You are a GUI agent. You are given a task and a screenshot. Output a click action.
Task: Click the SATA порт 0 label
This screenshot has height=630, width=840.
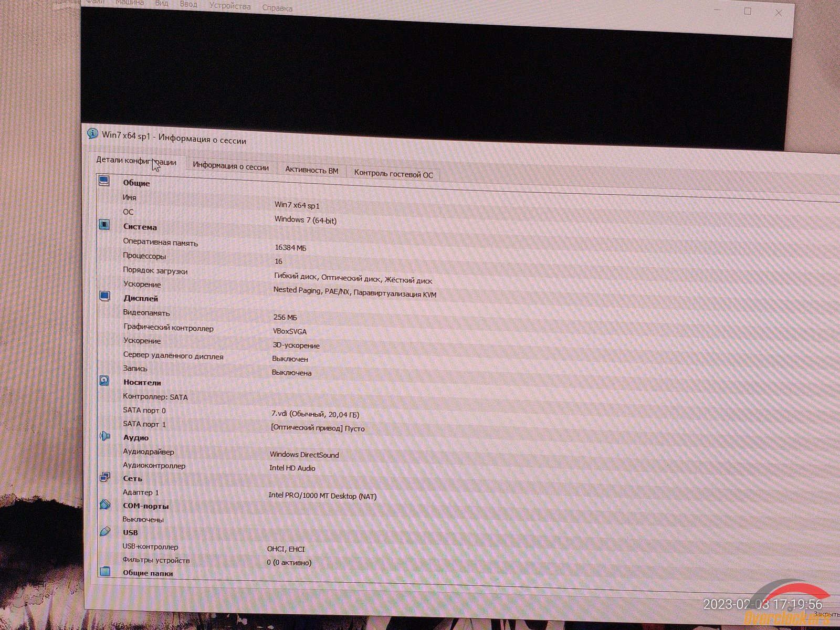pos(144,410)
